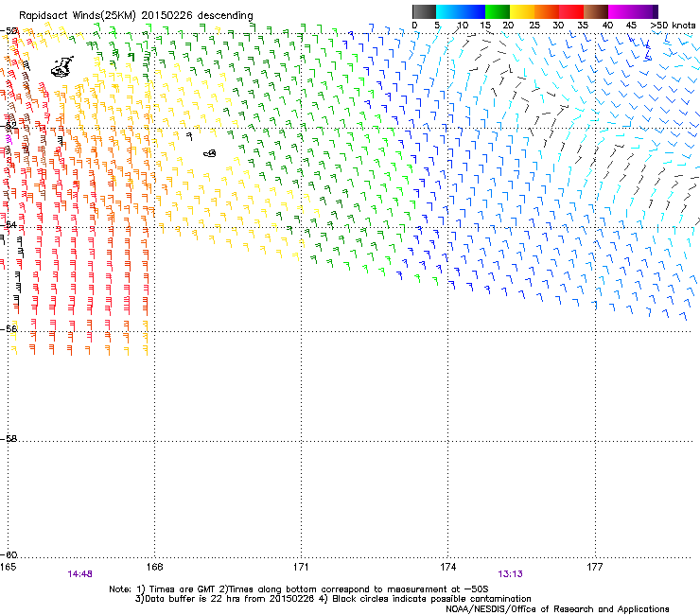Click the ">50 knots" legend label
Screen dimensions: 700x615
(x=673, y=26)
